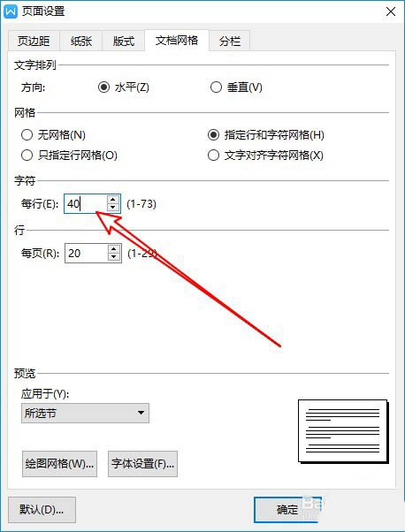Select the 垂直(V) text direction

[236, 87]
